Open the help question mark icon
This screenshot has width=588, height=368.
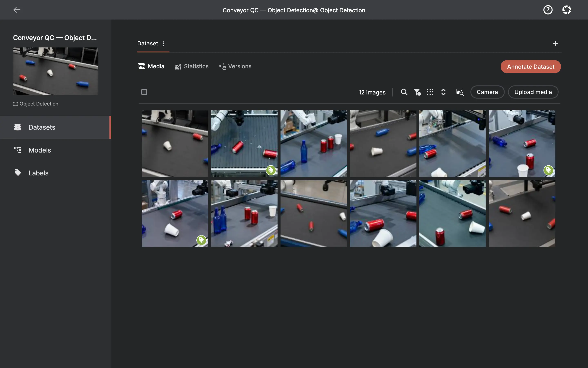(x=548, y=10)
